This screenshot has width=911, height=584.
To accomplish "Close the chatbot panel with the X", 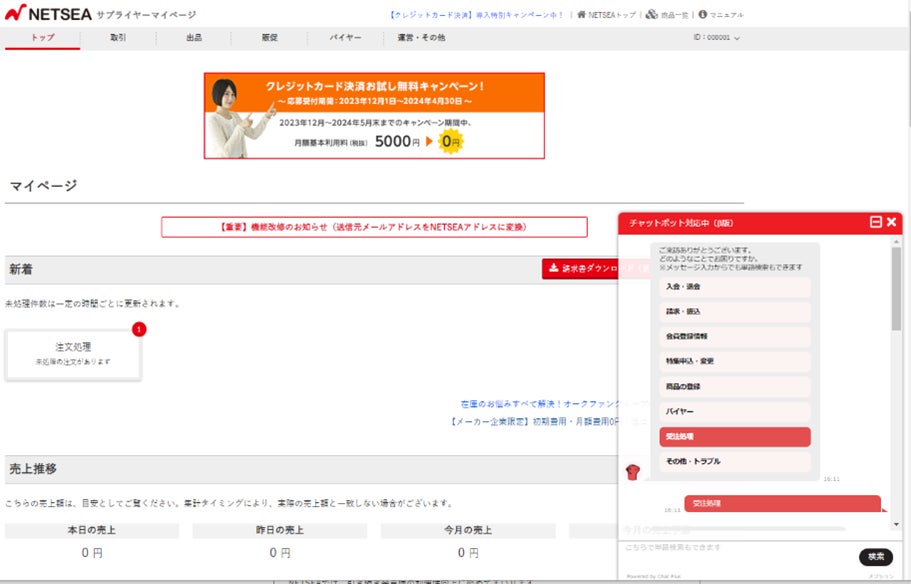I will 892,222.
